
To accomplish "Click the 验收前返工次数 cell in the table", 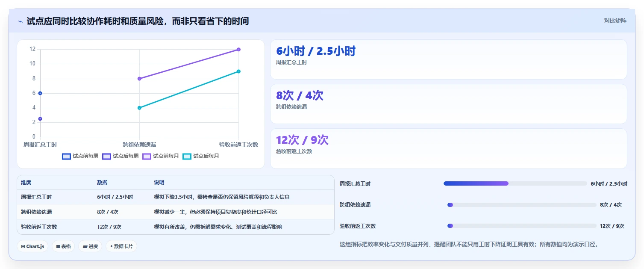I will click(39, 227).
